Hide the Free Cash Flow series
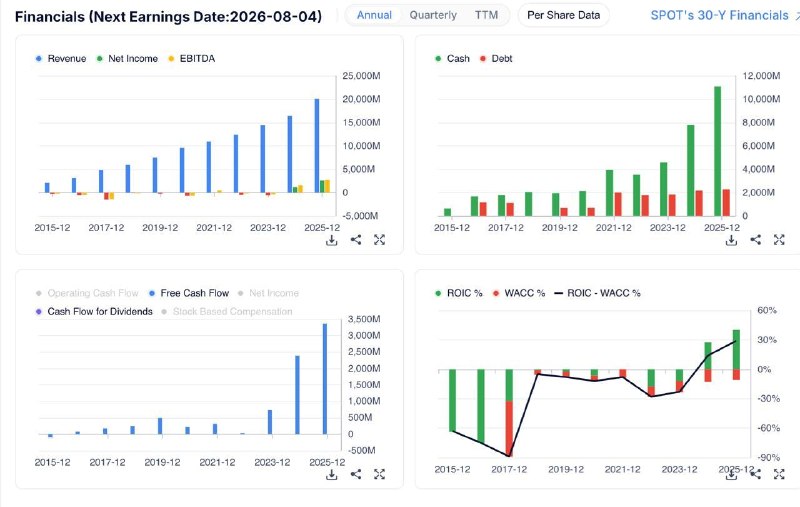Image resolution: width=800 pixels, height=507 pixels. point(189,293)
